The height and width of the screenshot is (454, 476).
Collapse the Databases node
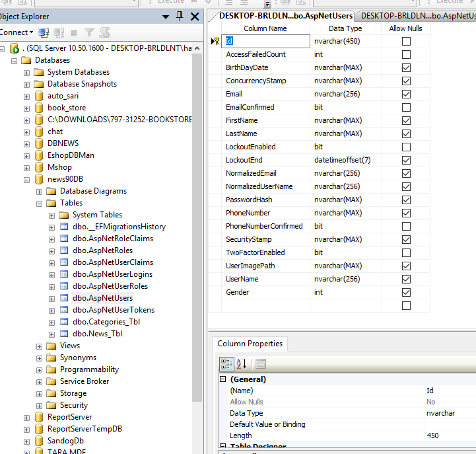click(15, 61)
